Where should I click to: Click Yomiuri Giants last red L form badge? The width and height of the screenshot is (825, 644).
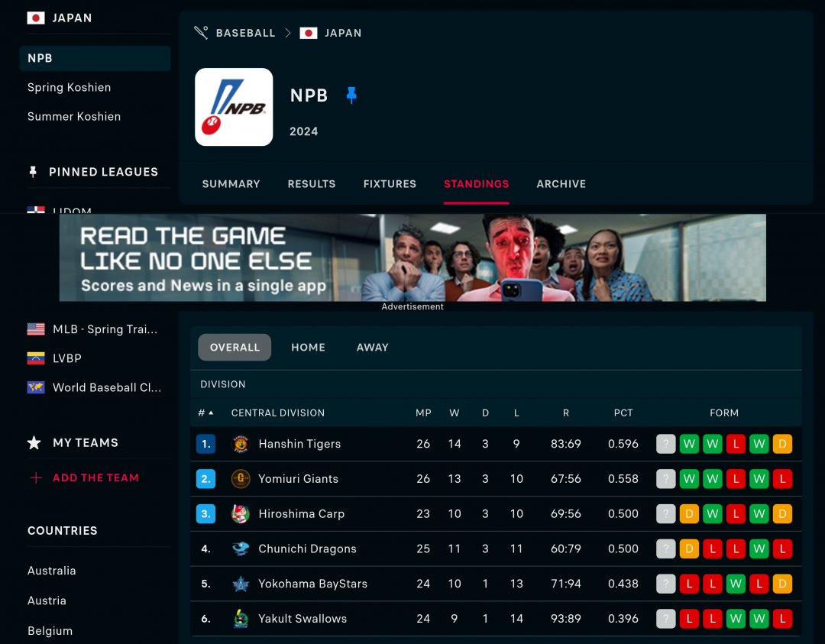pyautogui.click(x=782, y=479)
